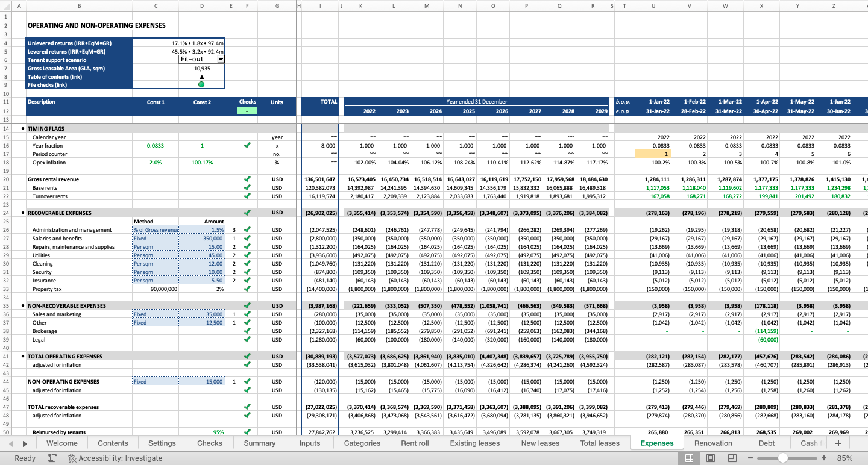Select row 24 header
This screenshot has height=465, width=868.
[6, 213]
